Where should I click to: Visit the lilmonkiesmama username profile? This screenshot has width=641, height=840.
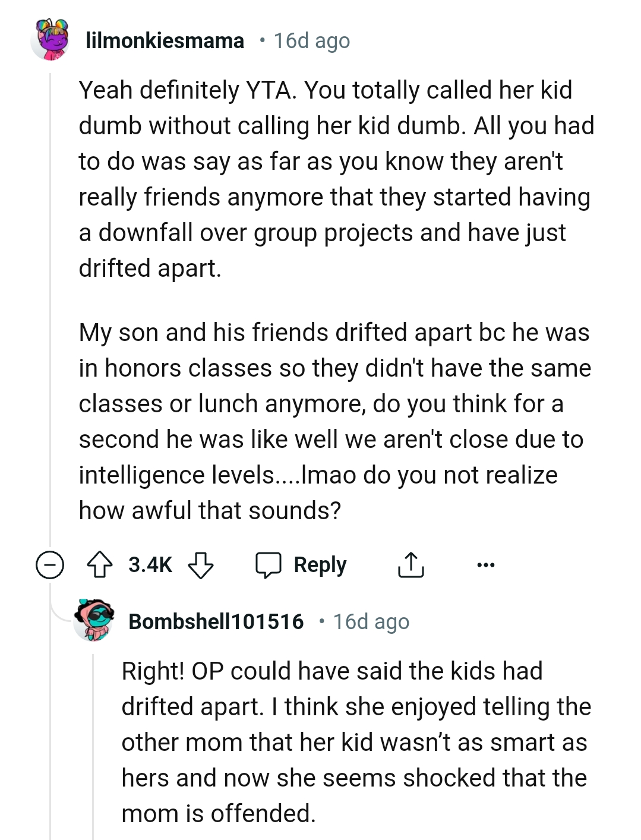(x=165, y=40)
